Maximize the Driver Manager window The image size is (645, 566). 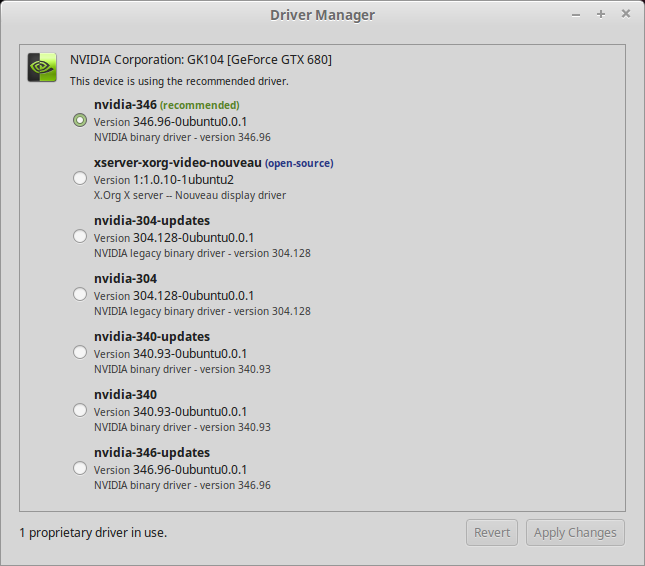click(601, 14)
